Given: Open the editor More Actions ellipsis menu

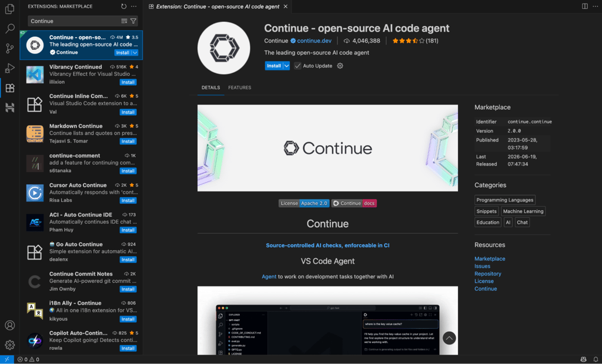Looking at the screenshot, I should [595, 6].
